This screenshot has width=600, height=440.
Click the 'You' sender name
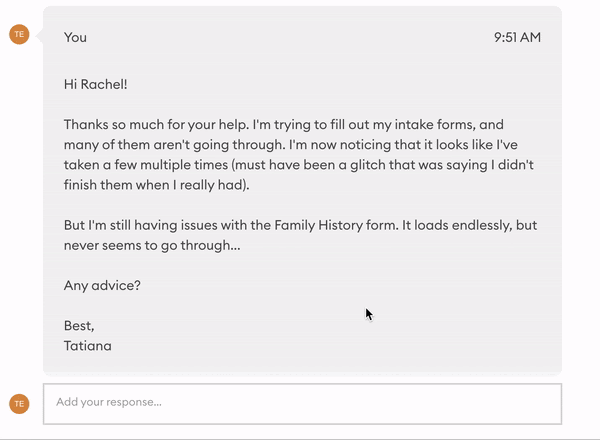tap(75, 37)
